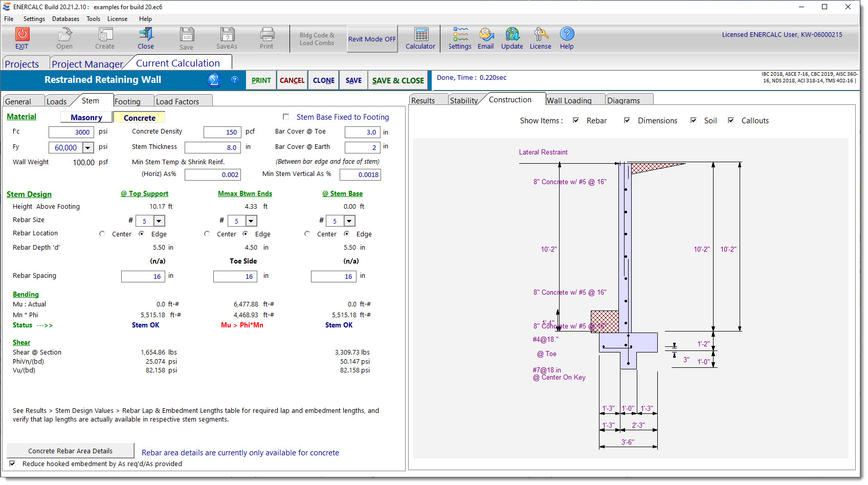Viewport: 868px width, 485px height.
Task: Open rebar size dropdown at Top Support
Action: pyautogui.click(x=159, y=221)
